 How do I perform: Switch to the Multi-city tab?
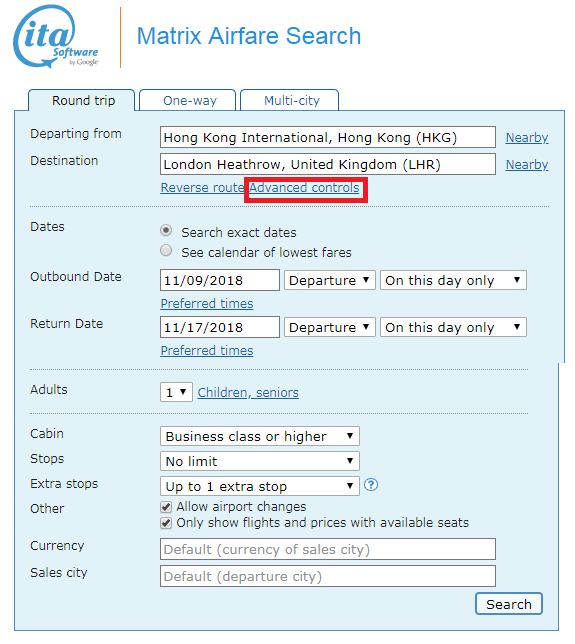coord(290,100)
